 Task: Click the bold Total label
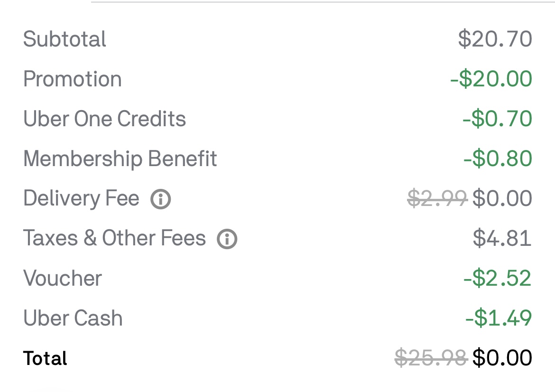[x=46, y=358]
